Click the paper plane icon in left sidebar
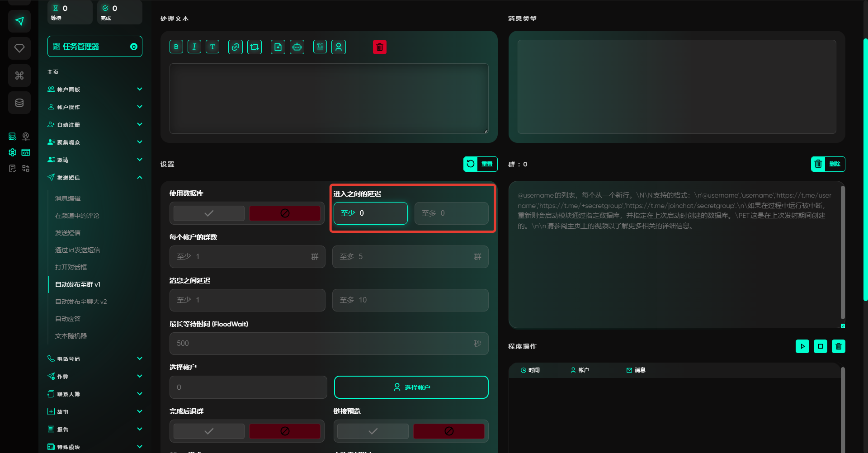Image resolution: width=868 pixels, height=453 pixels. click(x=19, y=21)
